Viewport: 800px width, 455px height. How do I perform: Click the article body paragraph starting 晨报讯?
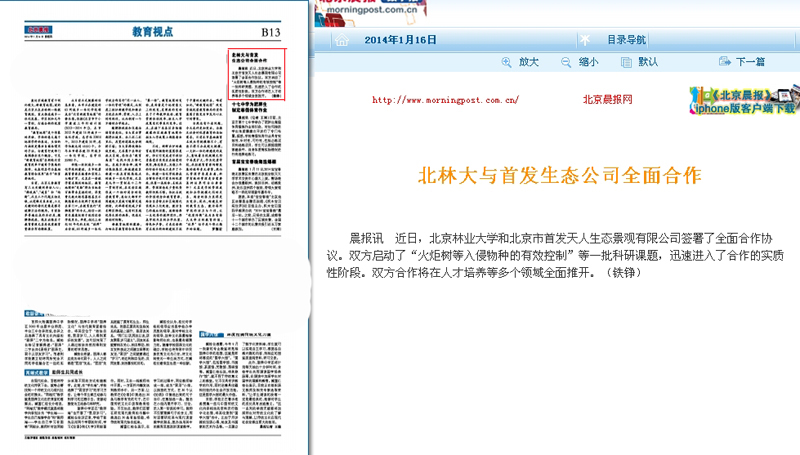pos(555,255)
